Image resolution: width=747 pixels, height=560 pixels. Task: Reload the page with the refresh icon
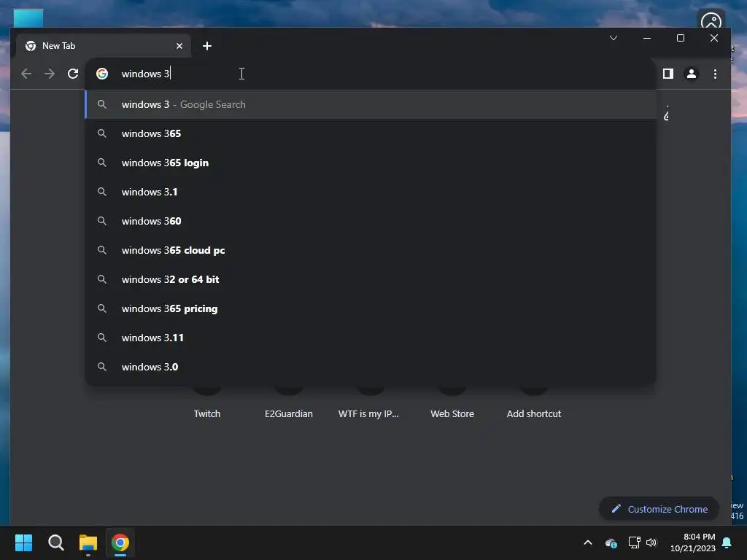click(x=73, y=74)
